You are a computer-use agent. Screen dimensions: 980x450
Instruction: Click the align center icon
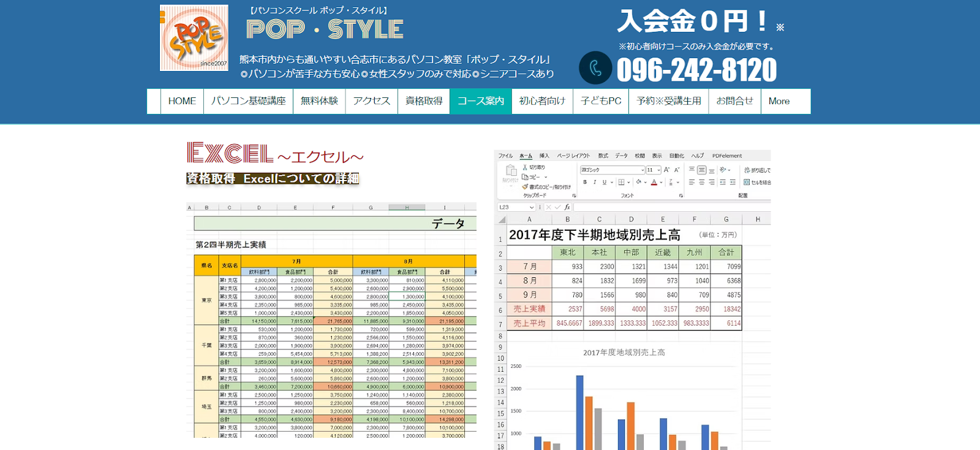point(702,182)
